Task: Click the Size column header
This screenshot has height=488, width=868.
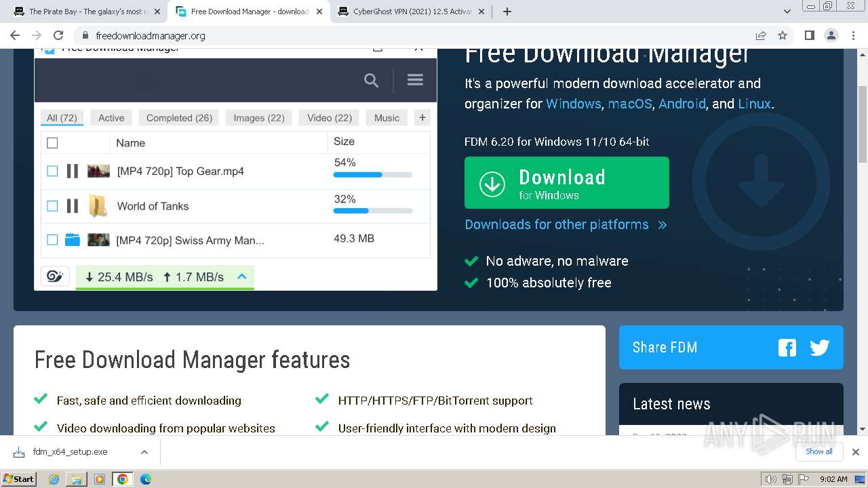Action: tap(344, 142)
